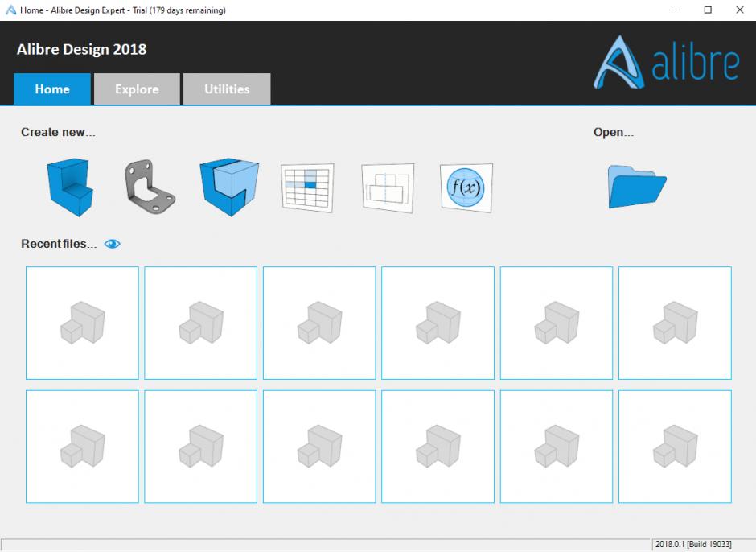Click the "Alibre Design 2018" title text

click(x=81, y=49)
